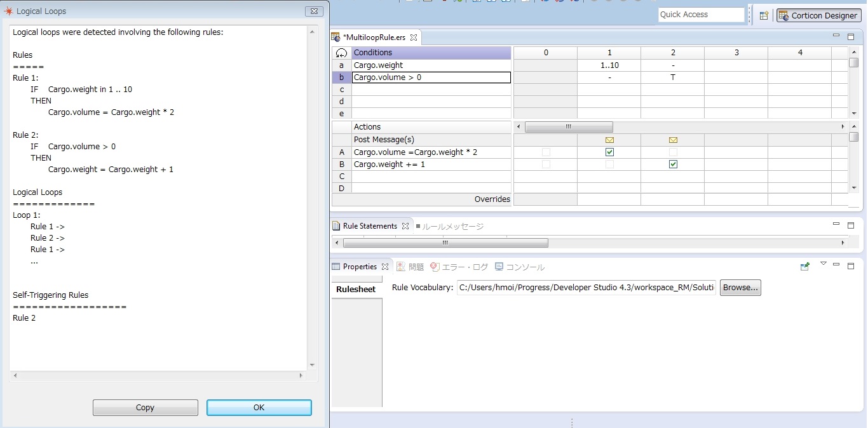Open rule 2 Post Message envelope icon

point(673,140)
